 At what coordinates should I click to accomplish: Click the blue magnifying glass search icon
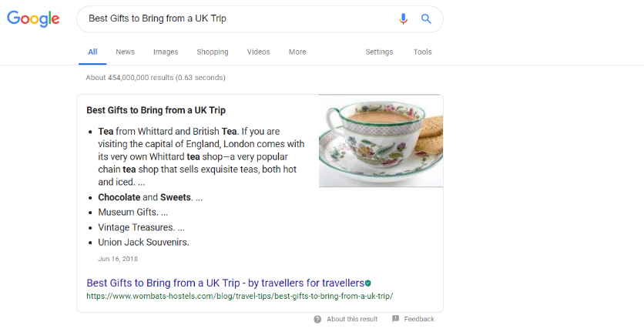426,19
